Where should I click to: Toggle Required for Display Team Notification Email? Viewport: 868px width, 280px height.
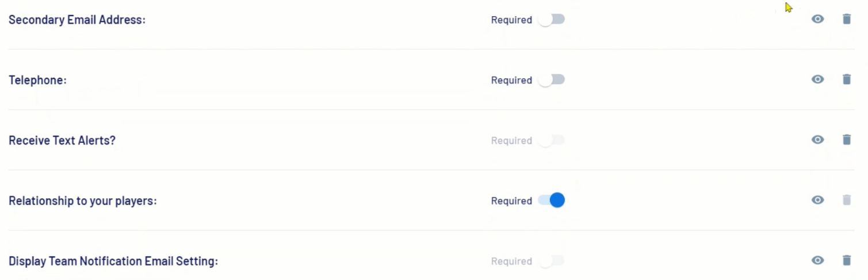pyautogui.click(x=552, y=261)
